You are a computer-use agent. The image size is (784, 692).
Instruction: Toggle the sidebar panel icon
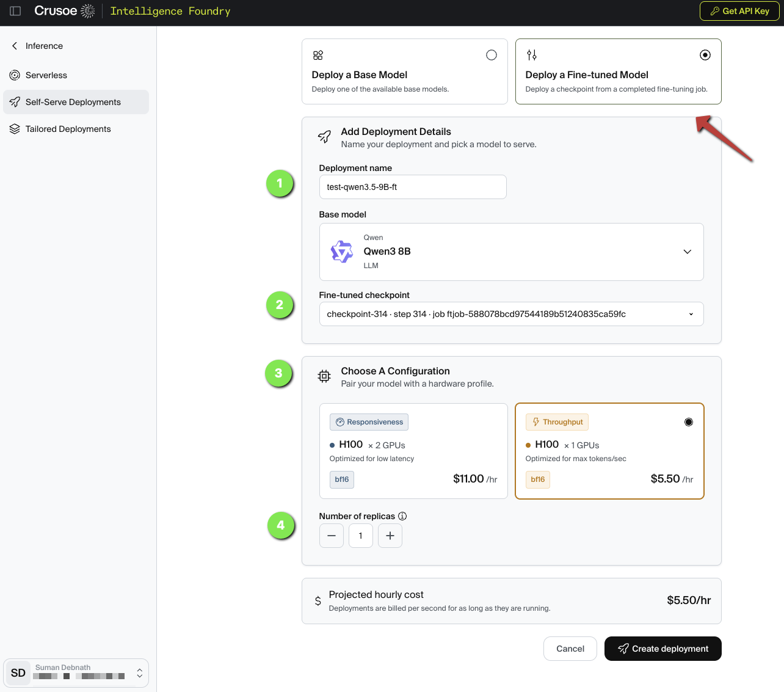(x=15, y=11)
